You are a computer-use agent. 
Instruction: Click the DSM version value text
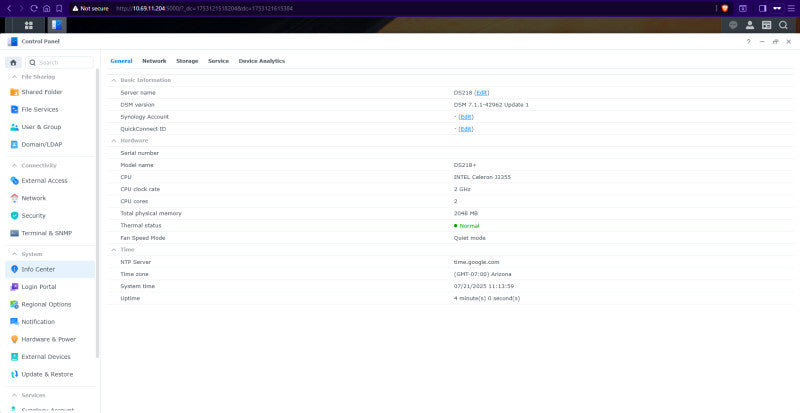pyautogui.click(x=491, y=105)
